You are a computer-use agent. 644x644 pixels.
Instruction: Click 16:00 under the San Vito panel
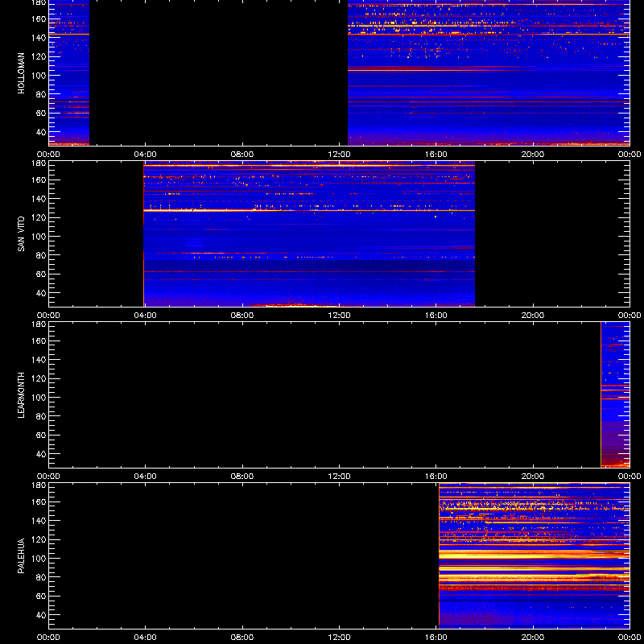tap(436, 316)
